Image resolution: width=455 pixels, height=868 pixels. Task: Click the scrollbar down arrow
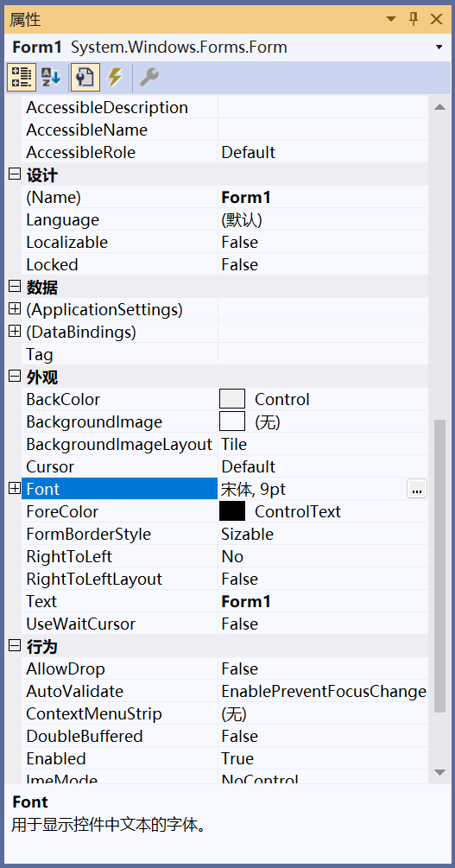pyautogui.click(x=440, y=771)
